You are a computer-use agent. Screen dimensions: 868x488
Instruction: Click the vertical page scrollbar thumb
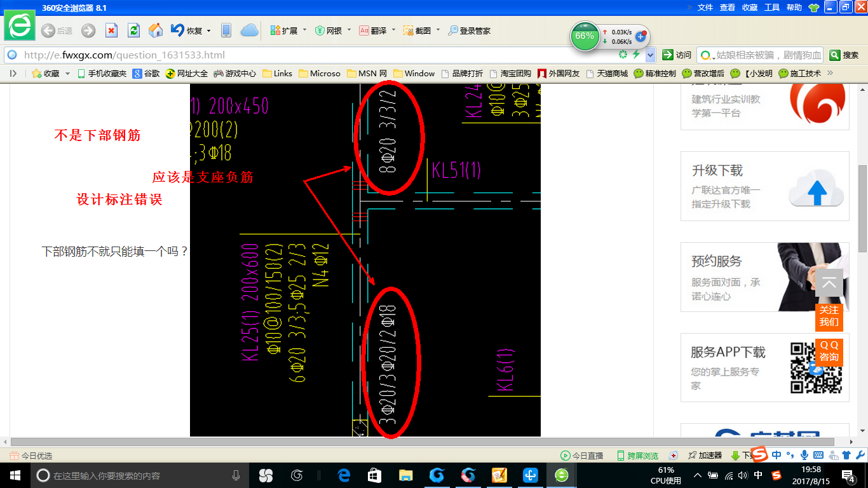click(x=862, y=208)
